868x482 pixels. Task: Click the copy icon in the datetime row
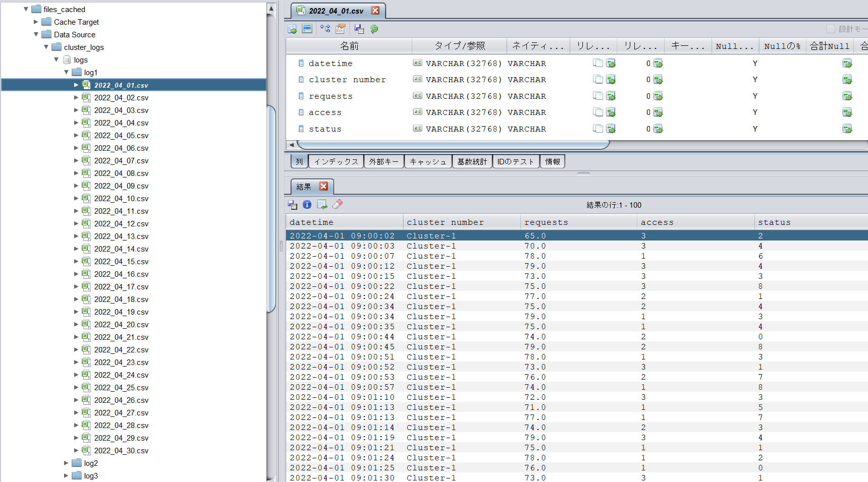click(x=598, y=63)
